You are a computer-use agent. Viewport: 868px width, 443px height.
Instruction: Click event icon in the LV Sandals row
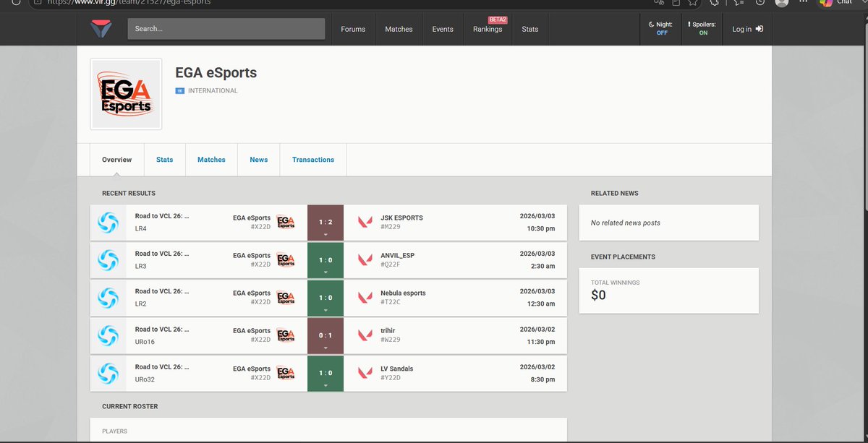(x=108, y=372)
